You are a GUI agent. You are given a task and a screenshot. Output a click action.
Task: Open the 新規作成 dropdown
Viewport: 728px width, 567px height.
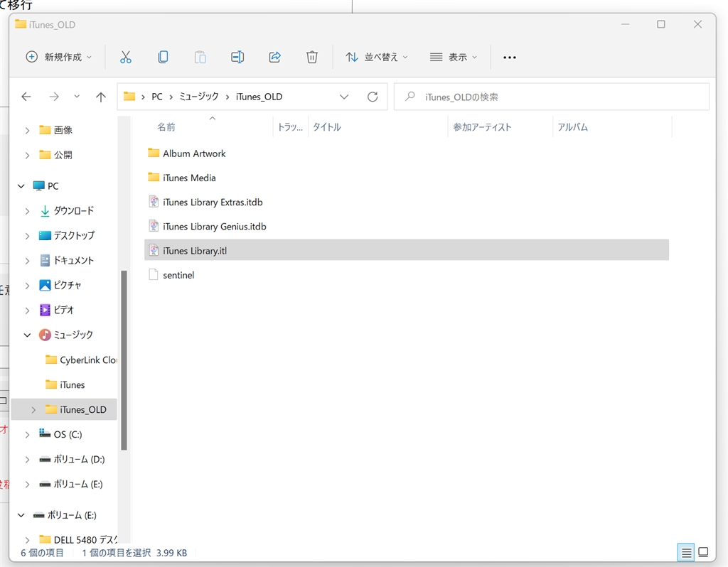click(x=58, y=57)
